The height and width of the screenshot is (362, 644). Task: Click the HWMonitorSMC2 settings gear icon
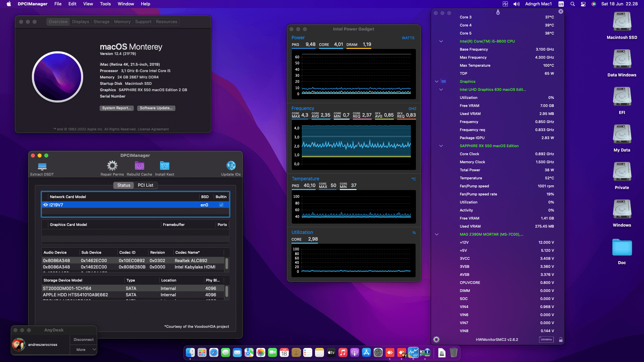point(436,340)
